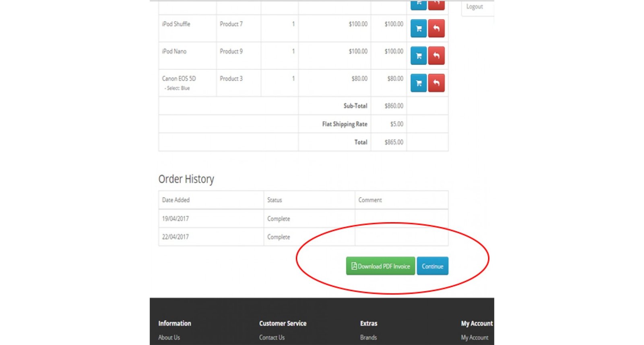Screen dimensions: 644x345
Task: Click the Status column header in Order History
Action: click(x=275, y=200)
